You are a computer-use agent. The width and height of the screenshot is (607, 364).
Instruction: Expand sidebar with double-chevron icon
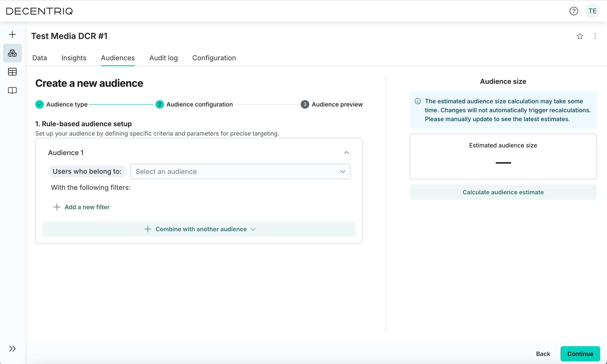[12, 349]
